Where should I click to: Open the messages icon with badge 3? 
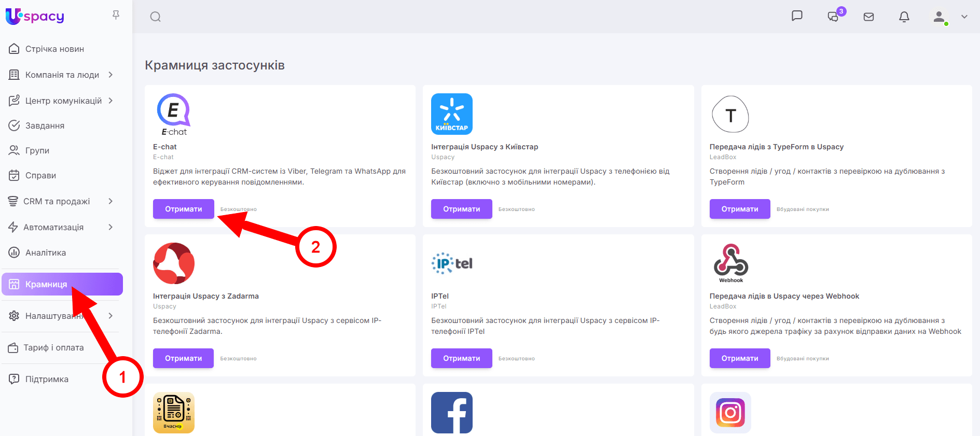833,17
